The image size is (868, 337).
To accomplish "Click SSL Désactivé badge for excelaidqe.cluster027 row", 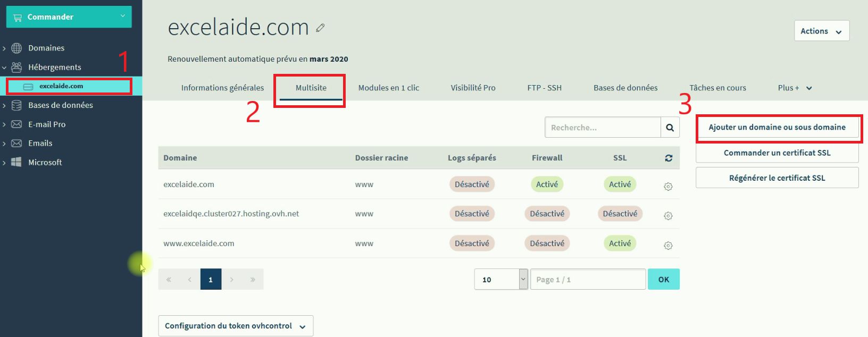I will pos(620,214).
